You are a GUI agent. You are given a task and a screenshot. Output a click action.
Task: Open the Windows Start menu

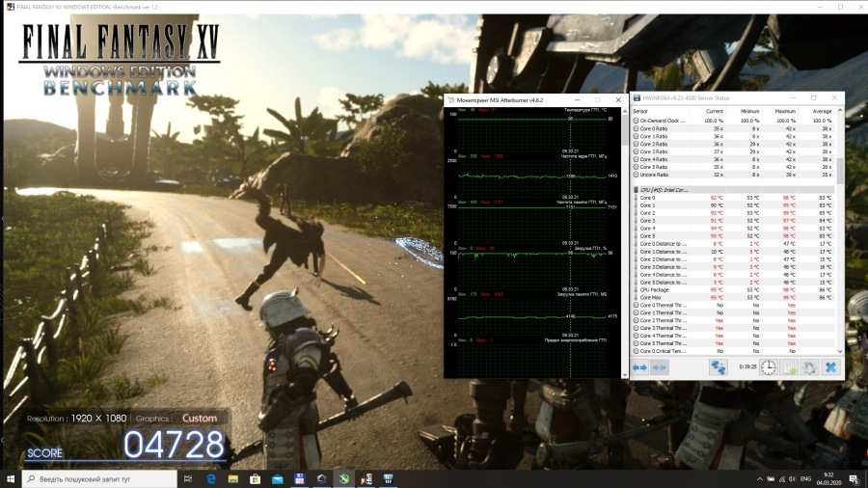(11, 479)
